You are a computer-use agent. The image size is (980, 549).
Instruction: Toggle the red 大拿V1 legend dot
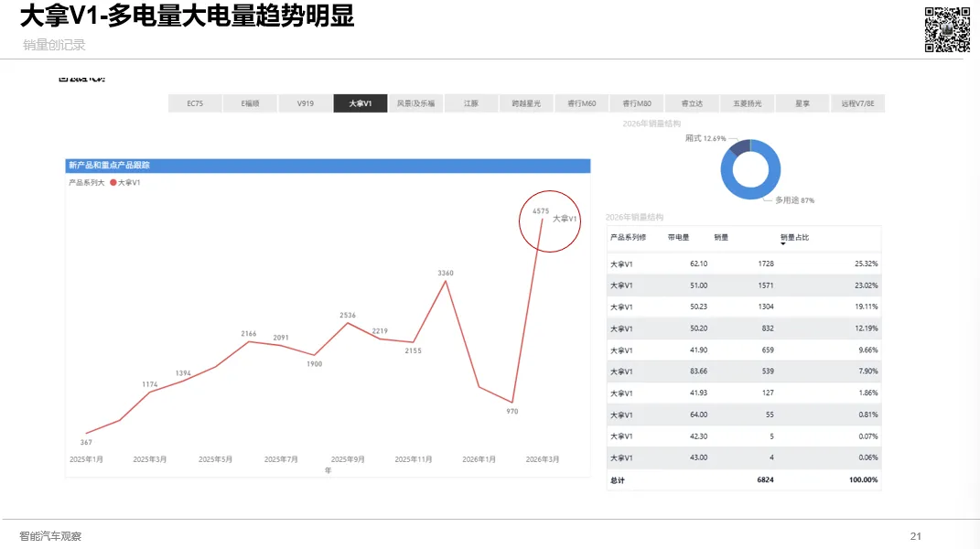point(114,183)
